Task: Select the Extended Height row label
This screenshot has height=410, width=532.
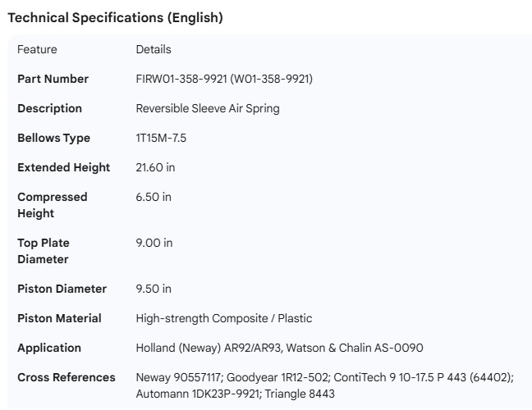Action: (x=63, y=167)
